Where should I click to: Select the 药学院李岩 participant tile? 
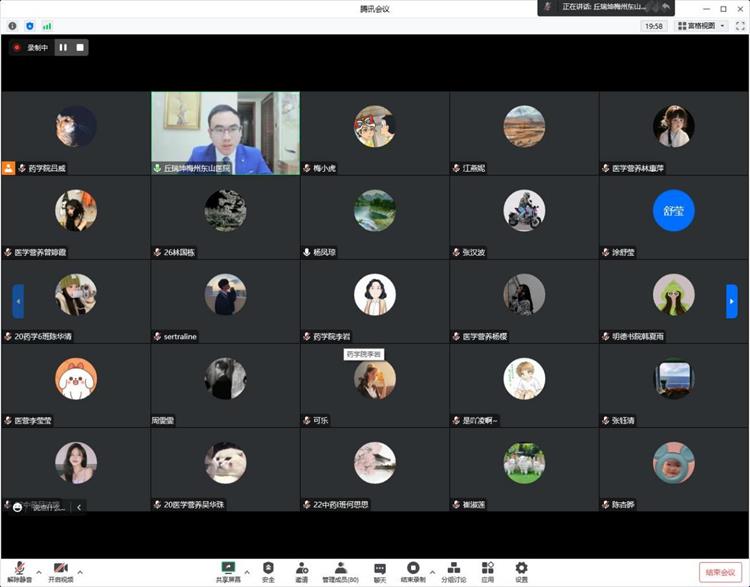tap(375, 301)
